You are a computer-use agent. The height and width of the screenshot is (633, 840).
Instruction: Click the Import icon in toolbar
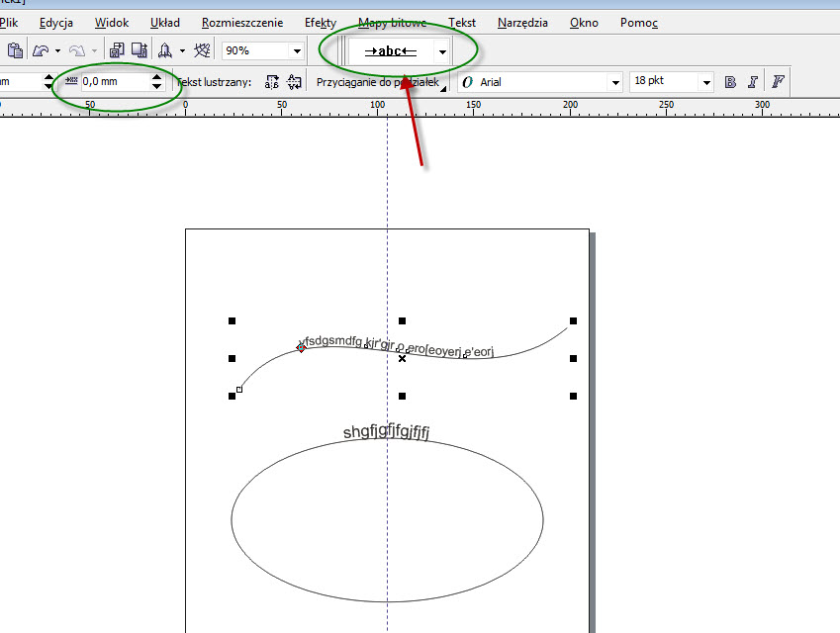pos(117,50)
